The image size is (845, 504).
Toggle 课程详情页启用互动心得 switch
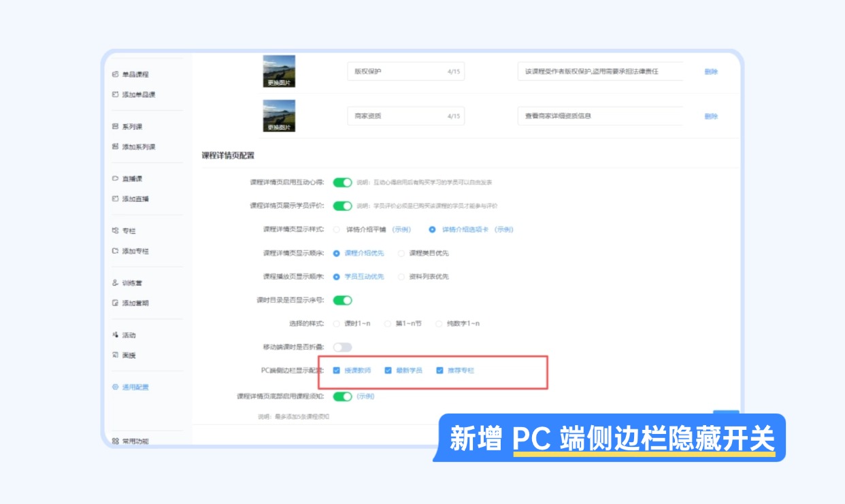(342, 182)
